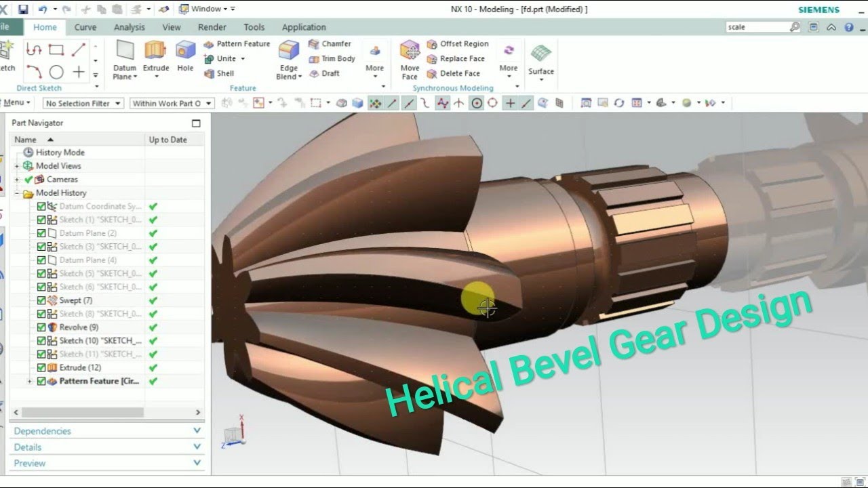The image size is (868, 488).
Task: Click the Name column header
Action: click(x=78, y=140)
